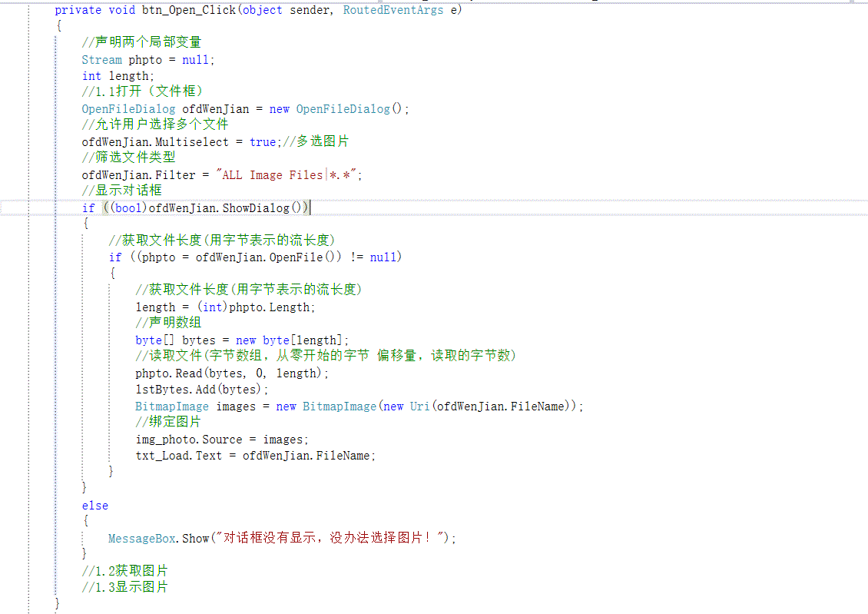This screenshot has width=868, height=614.
Task: Click the closing brace of the method
Action: 57,602
